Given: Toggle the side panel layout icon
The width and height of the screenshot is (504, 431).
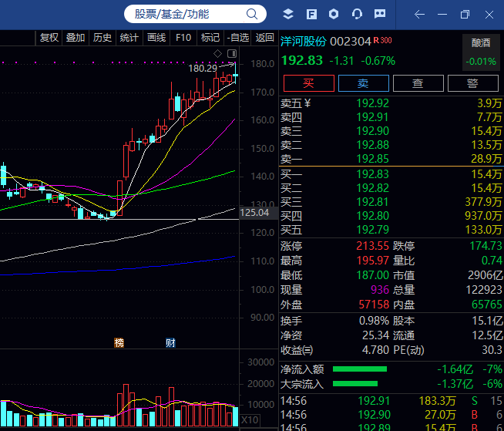Looking at the screenshot, I should coord(232,53).
